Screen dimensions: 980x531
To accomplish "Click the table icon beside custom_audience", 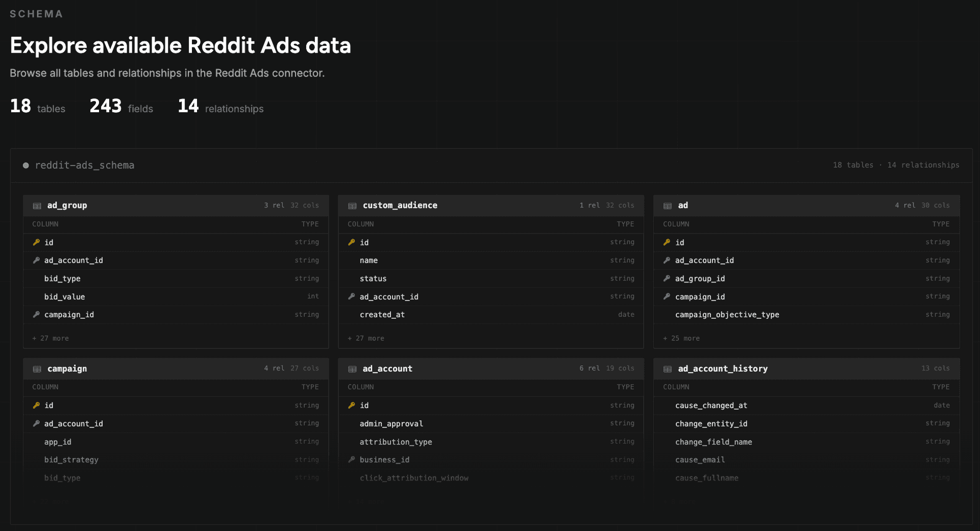I will coord(353,206).
